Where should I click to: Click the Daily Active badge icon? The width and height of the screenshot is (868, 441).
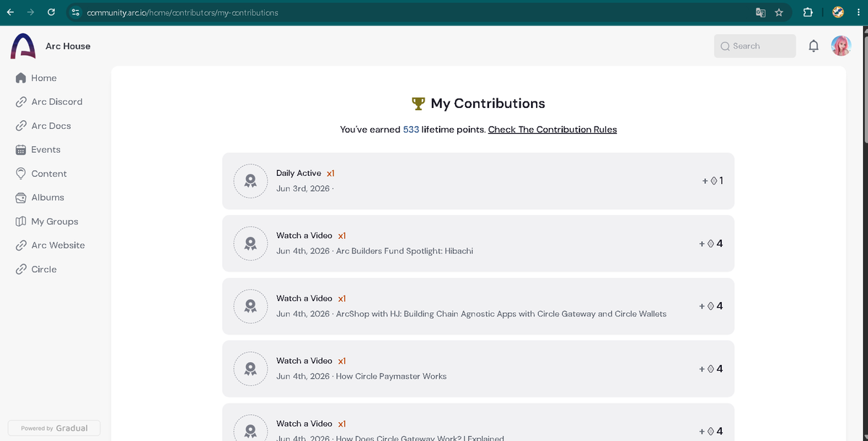tap(250, 181)
